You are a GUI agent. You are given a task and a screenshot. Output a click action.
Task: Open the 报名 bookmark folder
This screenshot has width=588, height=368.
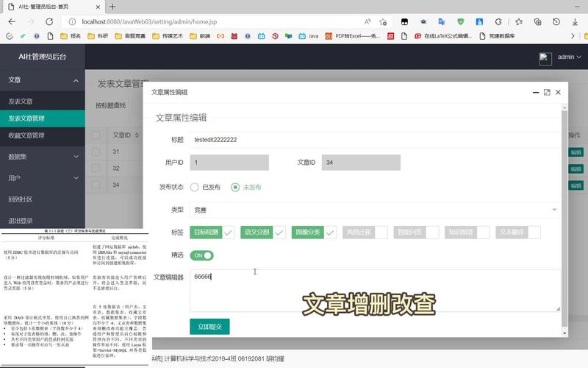[71, 36]
